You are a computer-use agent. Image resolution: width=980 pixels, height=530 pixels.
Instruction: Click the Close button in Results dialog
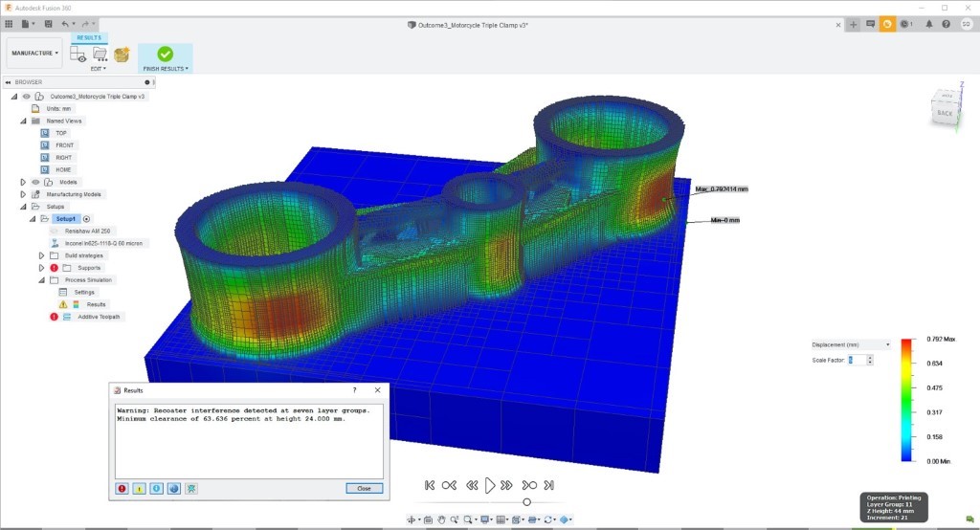point(364,488)
